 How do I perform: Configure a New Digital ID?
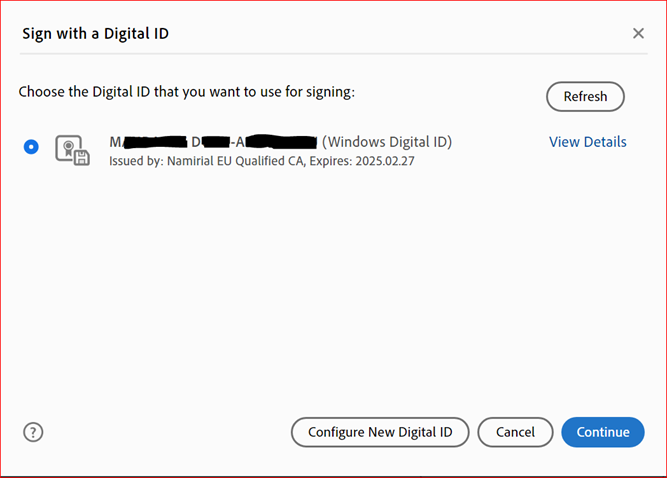(x=380, y=432)
